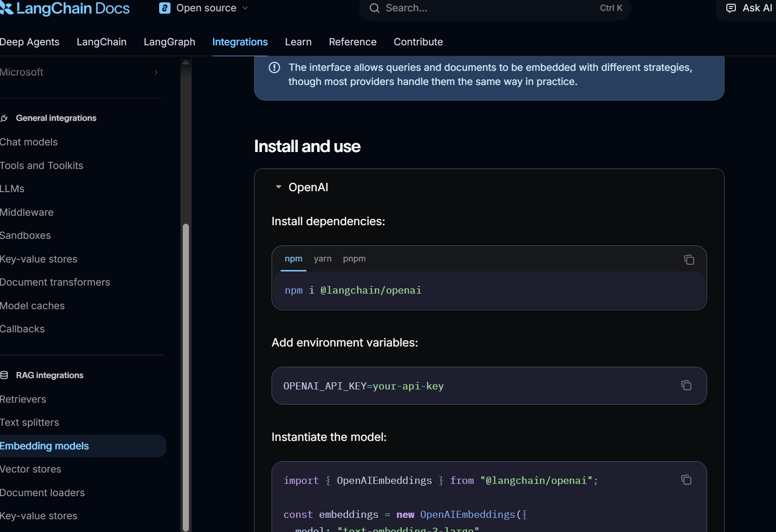The image size is (776, 532).
Task: Click the search magnifier icon
Action: [x=375, y=8]
